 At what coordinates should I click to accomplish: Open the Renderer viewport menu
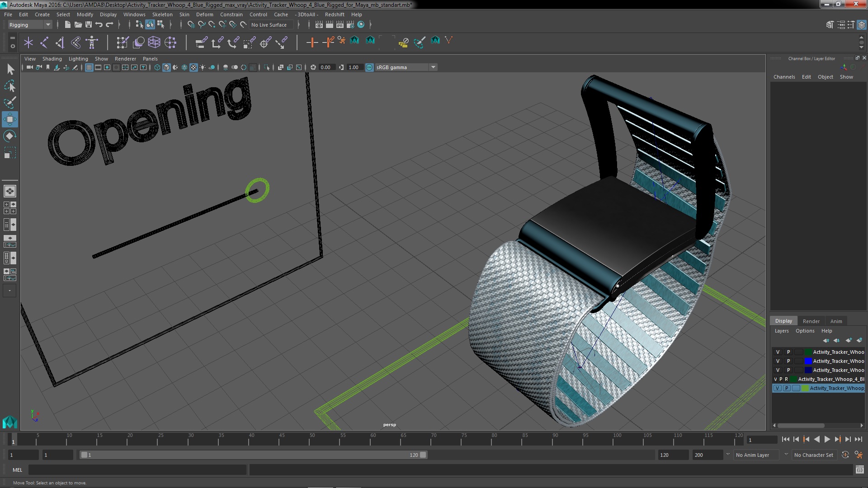click(125, 59)
